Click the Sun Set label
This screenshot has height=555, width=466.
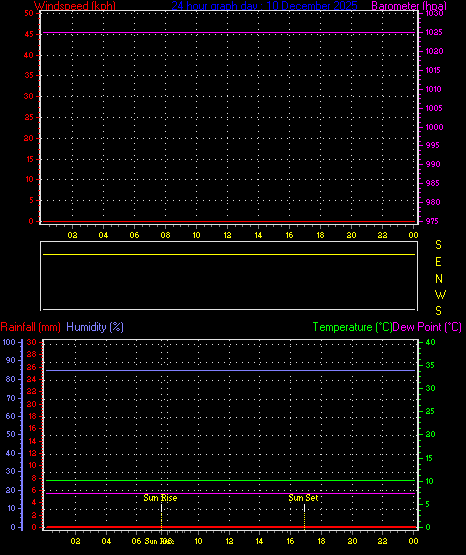(x=303, y=498)
